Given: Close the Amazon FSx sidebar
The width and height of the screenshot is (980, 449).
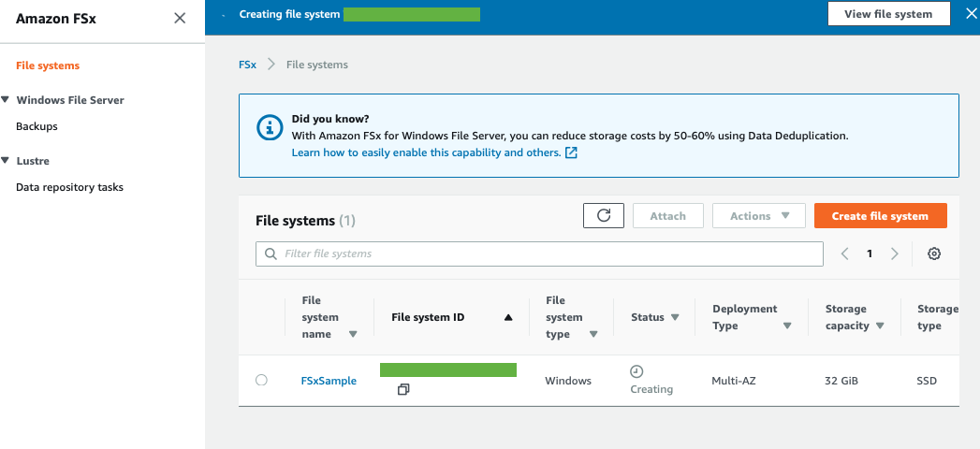Looking at the screenshot, I should (180, 18).
